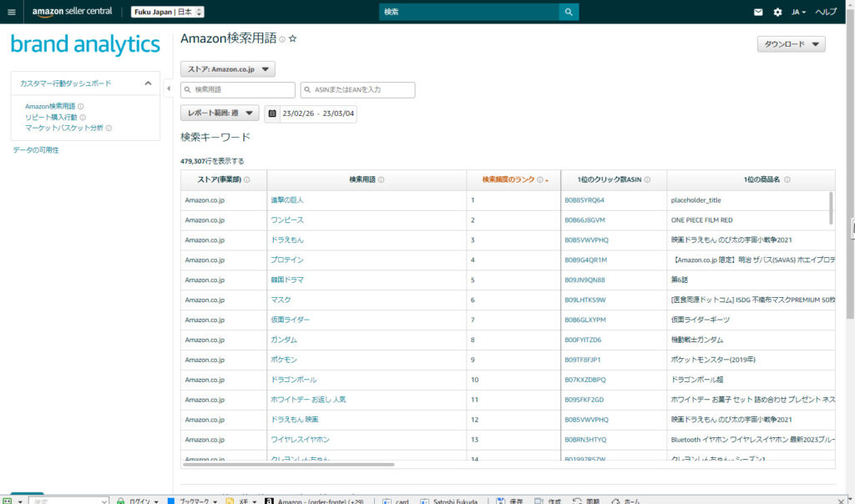Open ブックマーク dropdown in bottom toolbar
The height and width of the screenshot is (504, 855).
(x=215, y=501)
